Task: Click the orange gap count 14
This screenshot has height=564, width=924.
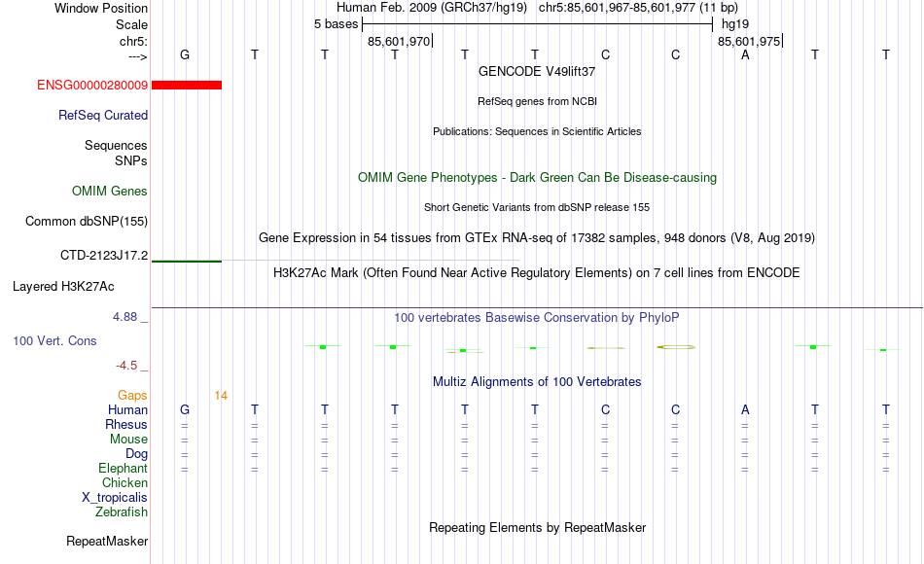Action: 221,396
